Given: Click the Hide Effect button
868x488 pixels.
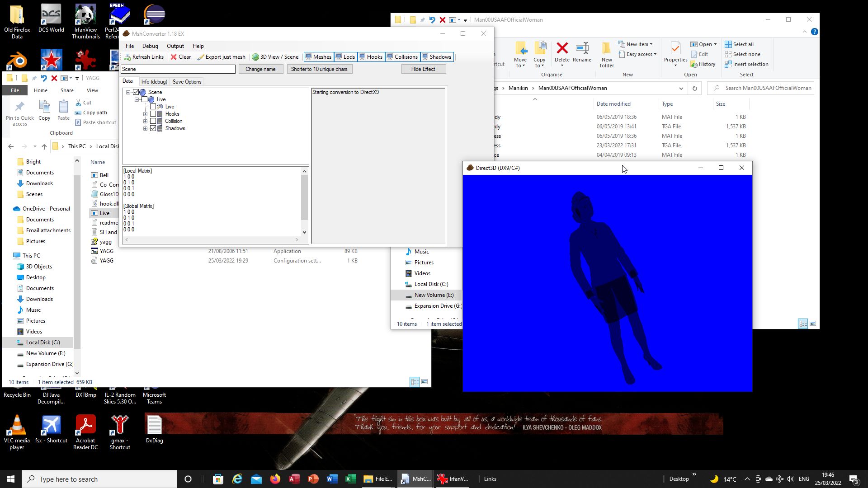Looking at the screenshot, I should [x=423, y=69].
